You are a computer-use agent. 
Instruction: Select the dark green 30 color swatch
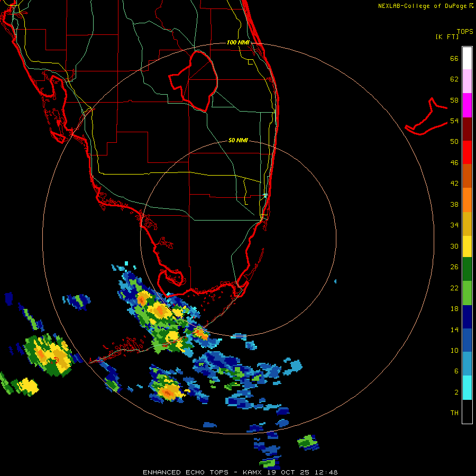pyautogui.click(x=467, y=269)
